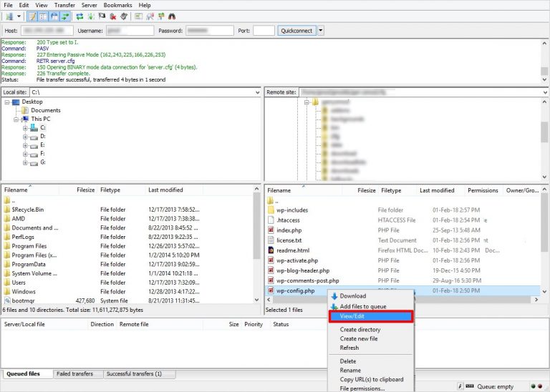The width and height of the screenshot is (550, 392).
Task: Expand the D: drive tree node
Action: (25, 136)
